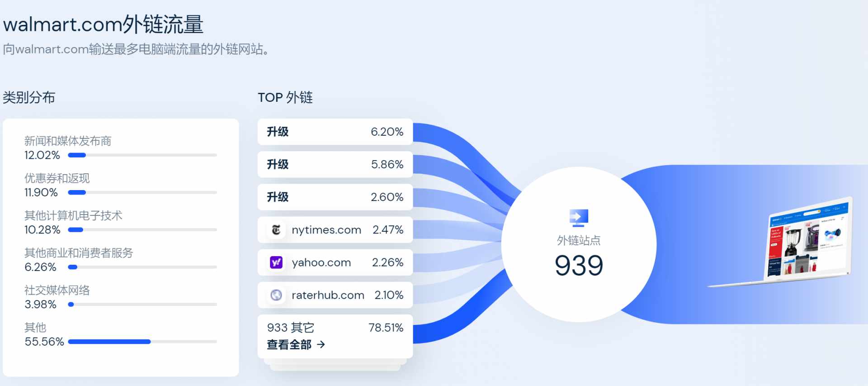Click the first 升级 row showing 6.20%

tap(335, 132)
